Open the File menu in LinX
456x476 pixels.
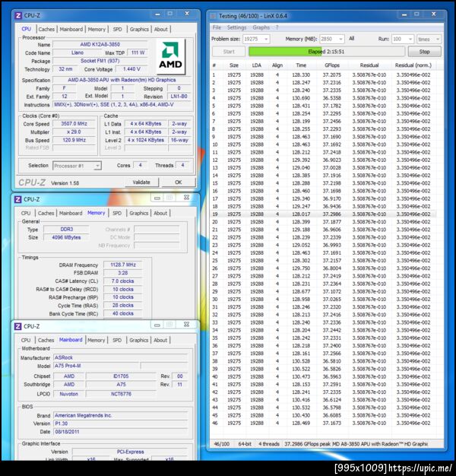217,27
